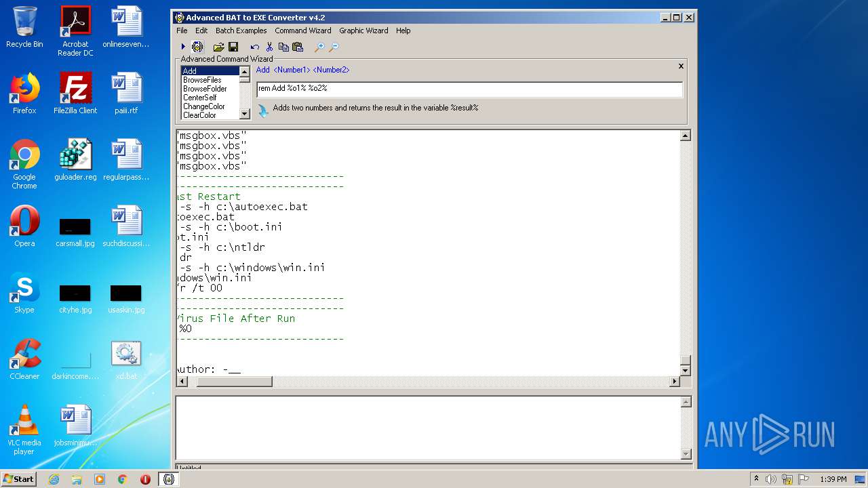
Task: Copy the selection using the toolbar copy icon
Action: (283, 47)
